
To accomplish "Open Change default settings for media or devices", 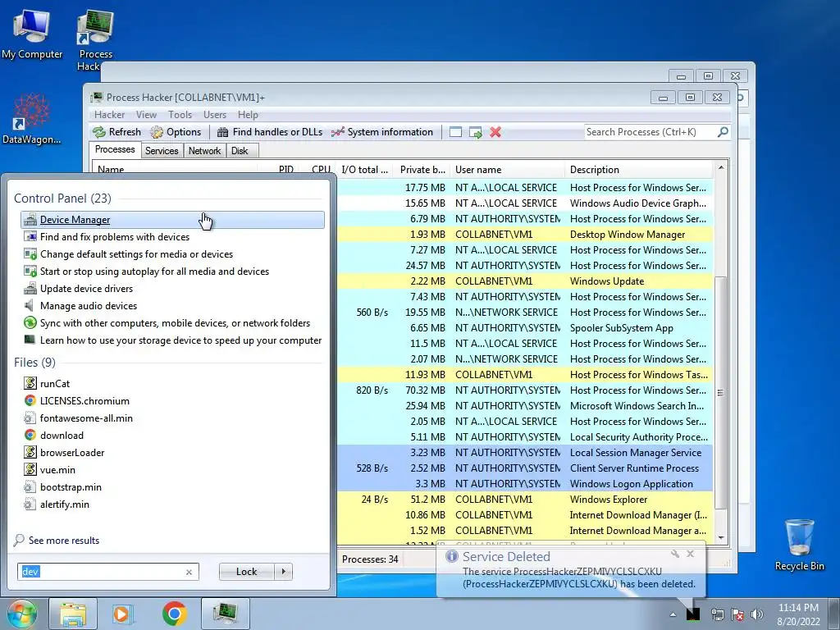I will (x=137, y=254).
